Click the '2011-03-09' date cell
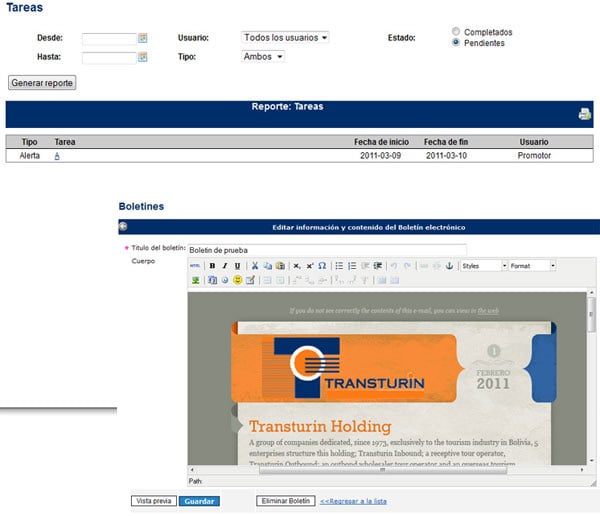600x516 pixels. click(380, 156)
